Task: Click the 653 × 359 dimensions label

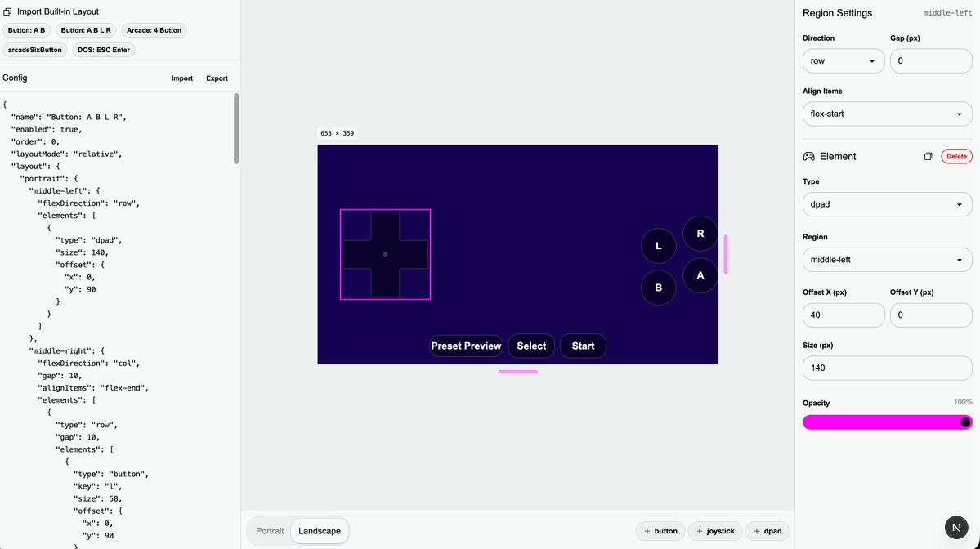Action: tap(337, 133)
